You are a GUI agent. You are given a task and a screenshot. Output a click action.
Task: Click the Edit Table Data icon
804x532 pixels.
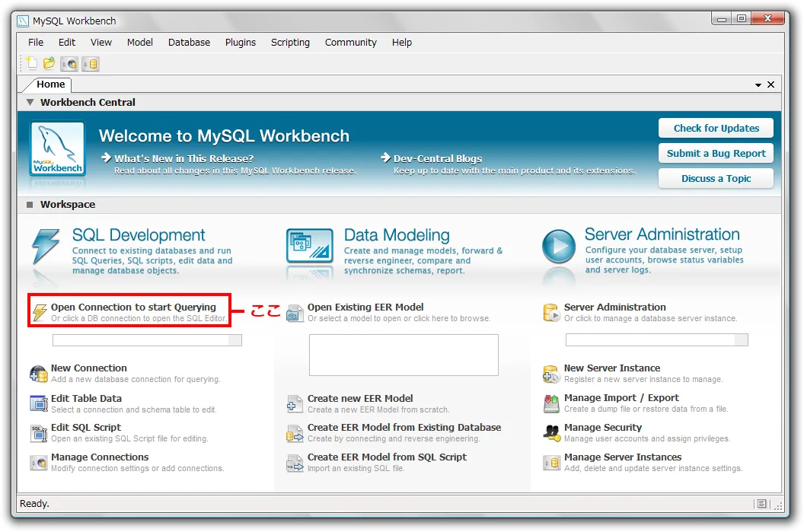click(x=38, y=403)
